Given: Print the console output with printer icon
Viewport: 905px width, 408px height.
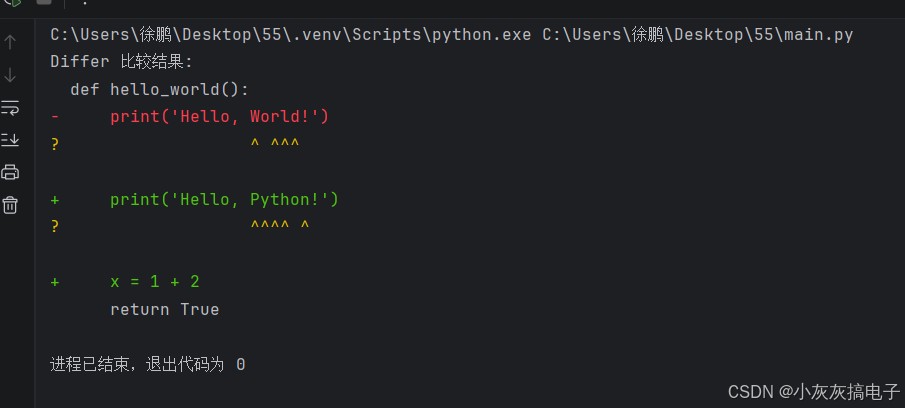Looking at the screenshot, I should pos(10,172).
